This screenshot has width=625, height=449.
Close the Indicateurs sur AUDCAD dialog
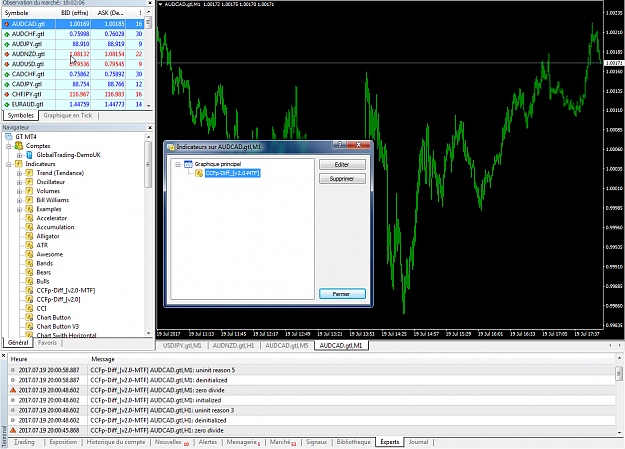pos(358,145)
